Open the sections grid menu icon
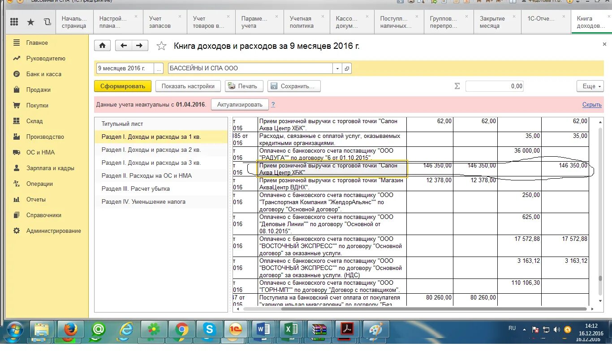This screenshot has height=364, width=612. 14,22
